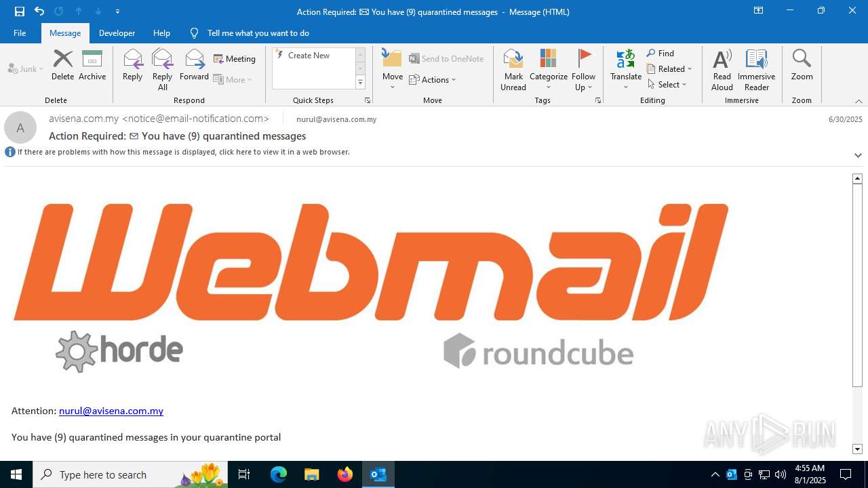Open the Related dropdown
Viewport: 868px width, 488px height.
coord(669,69)
